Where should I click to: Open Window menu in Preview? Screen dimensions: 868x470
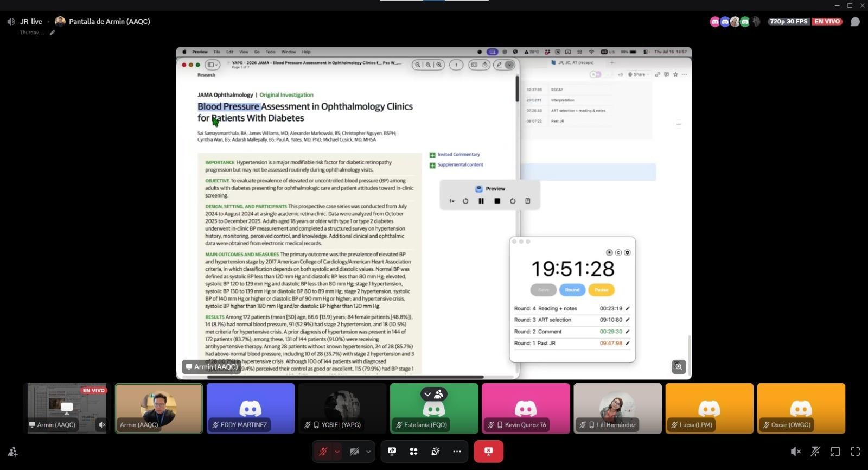point(289,52)
